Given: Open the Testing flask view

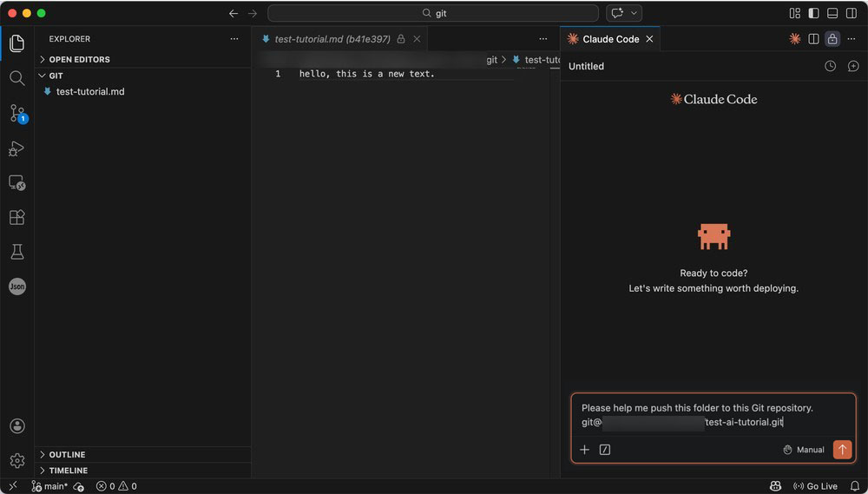Looking at the screenshot, I should [16, 252].
